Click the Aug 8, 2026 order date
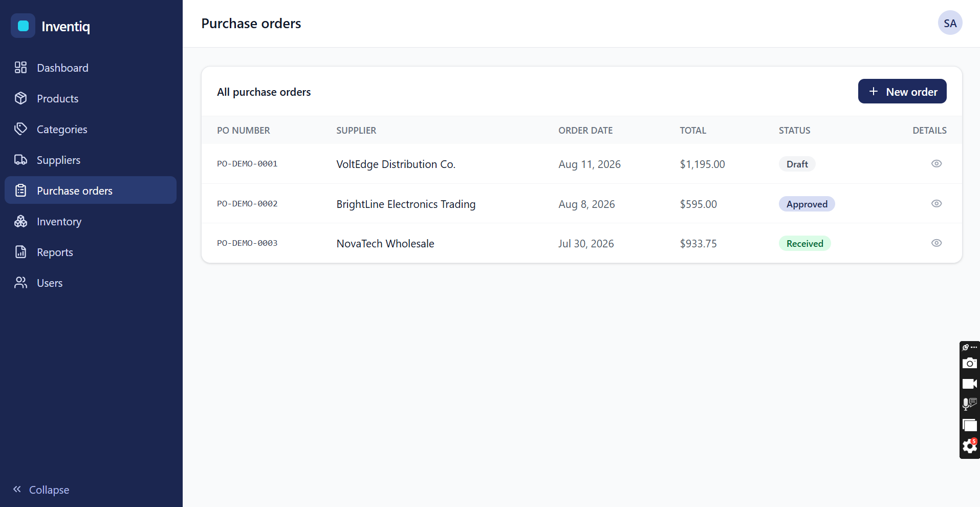 586,204
